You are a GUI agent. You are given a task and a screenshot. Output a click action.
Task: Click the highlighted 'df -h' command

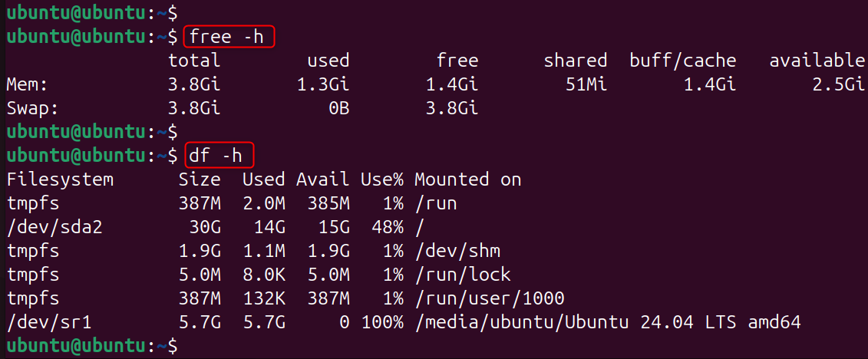(217, 156)
